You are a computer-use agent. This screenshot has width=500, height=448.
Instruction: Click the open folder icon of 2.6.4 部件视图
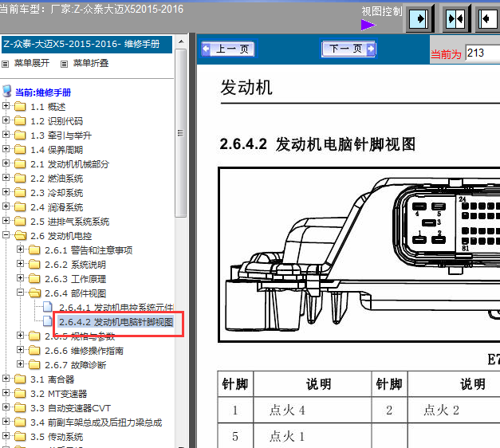pyautogui.click(x=35, y=293)
